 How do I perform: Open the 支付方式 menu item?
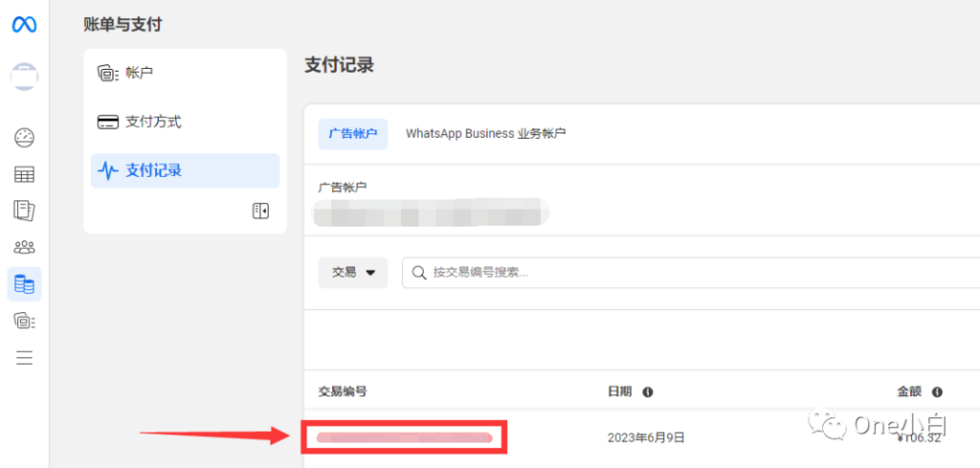(185, 122)
